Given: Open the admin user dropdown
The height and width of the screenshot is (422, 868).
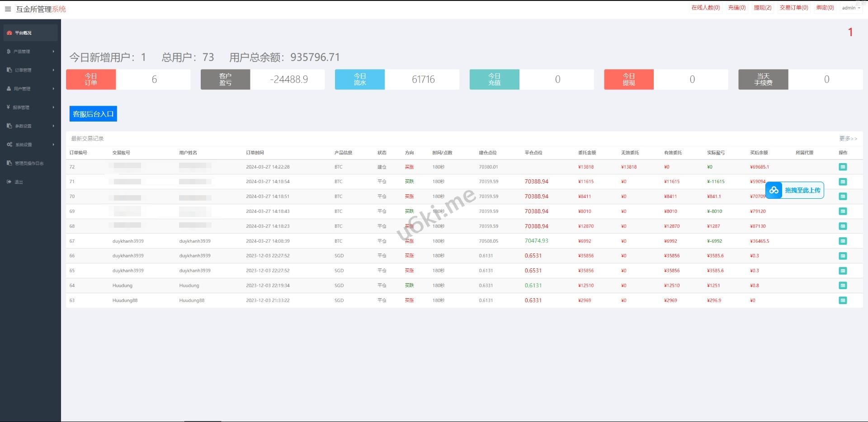Looking at the screenshot, I should coord(851,8).
